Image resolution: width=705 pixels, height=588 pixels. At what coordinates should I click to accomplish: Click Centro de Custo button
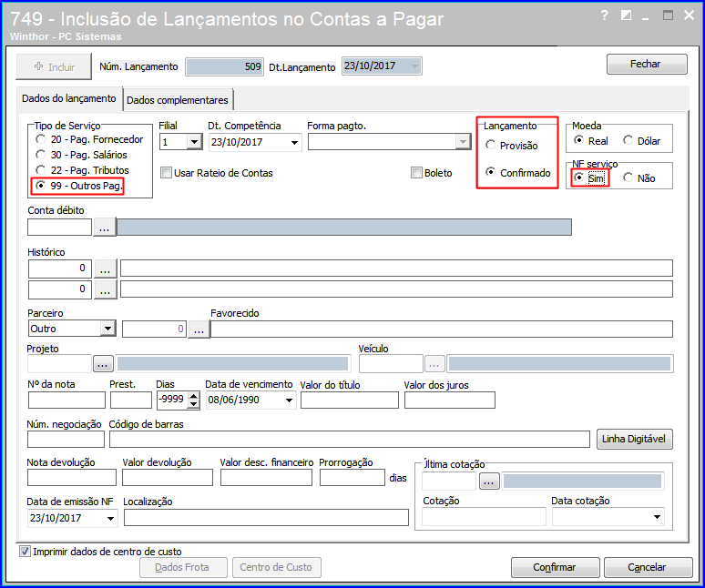click(276, 567)
